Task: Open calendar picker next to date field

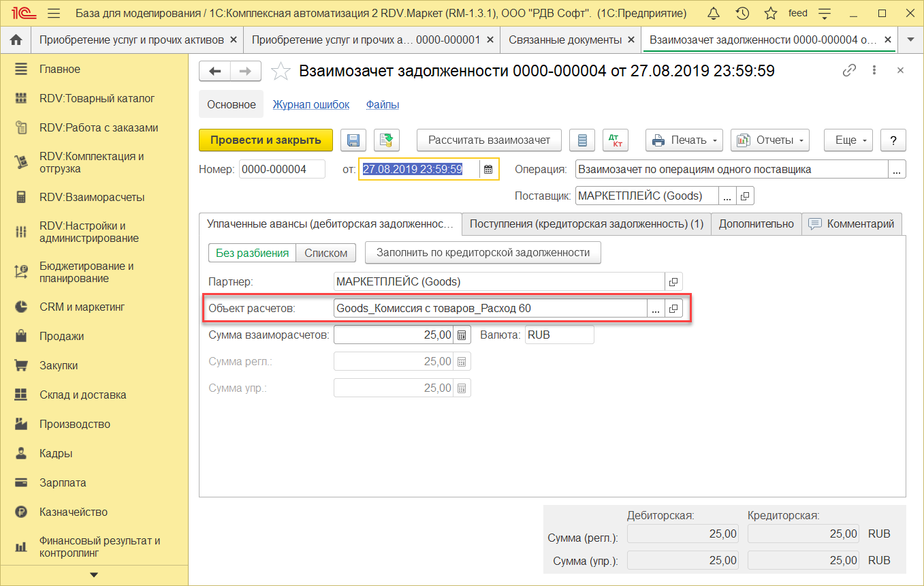Action: [x=488, y=170]
